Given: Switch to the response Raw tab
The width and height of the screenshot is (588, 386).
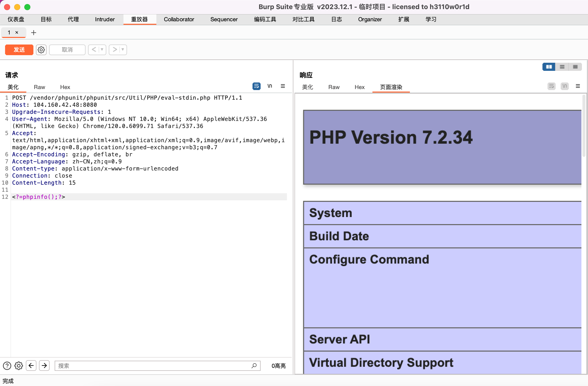Looking at the screenshot, I should (x=334, y=87).
